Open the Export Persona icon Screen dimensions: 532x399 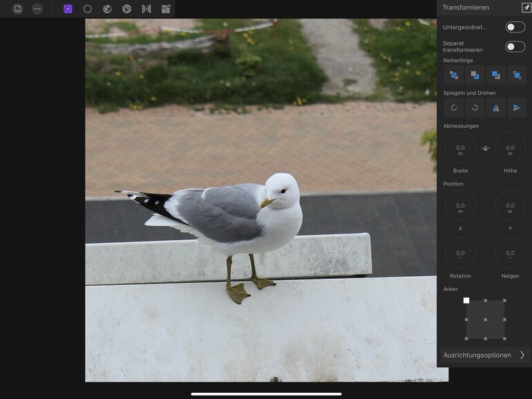(x=166, y=9)
